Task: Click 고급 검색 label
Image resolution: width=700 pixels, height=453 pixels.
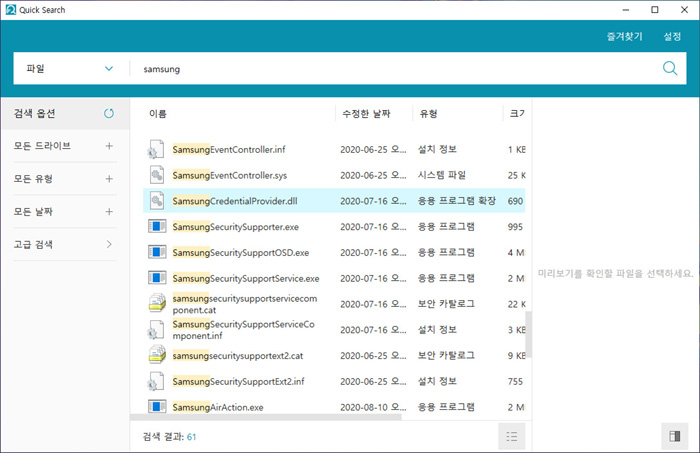Action: (x=33, y=244)
